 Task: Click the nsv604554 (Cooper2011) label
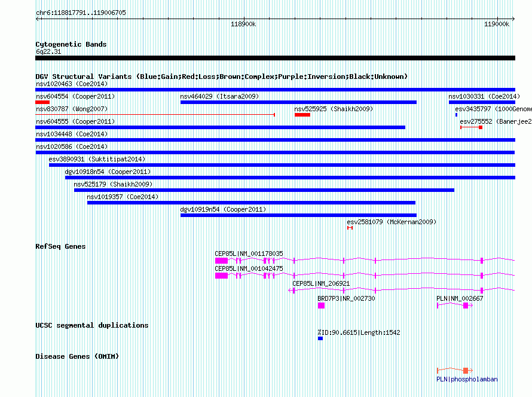[x=75, y=96]
